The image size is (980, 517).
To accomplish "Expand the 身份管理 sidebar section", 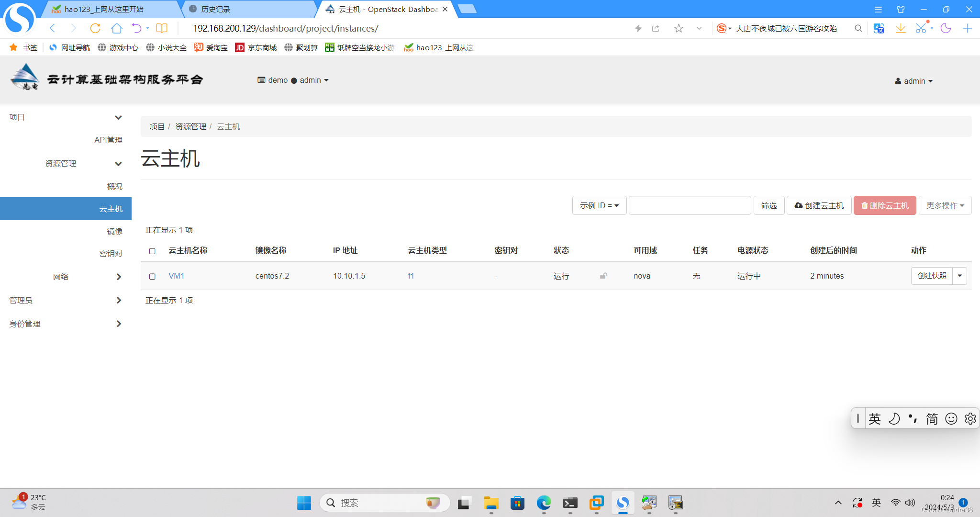I will click(x=66, y=324).
